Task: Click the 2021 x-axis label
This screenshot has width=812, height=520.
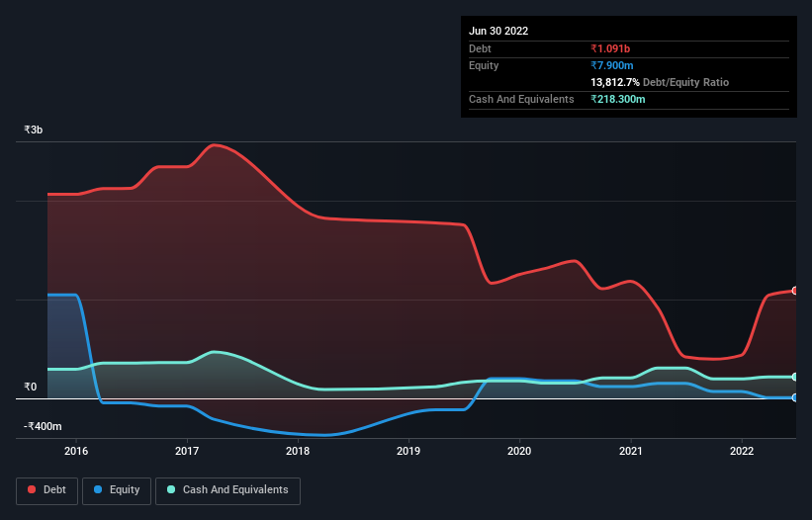Action: point(631,451)
